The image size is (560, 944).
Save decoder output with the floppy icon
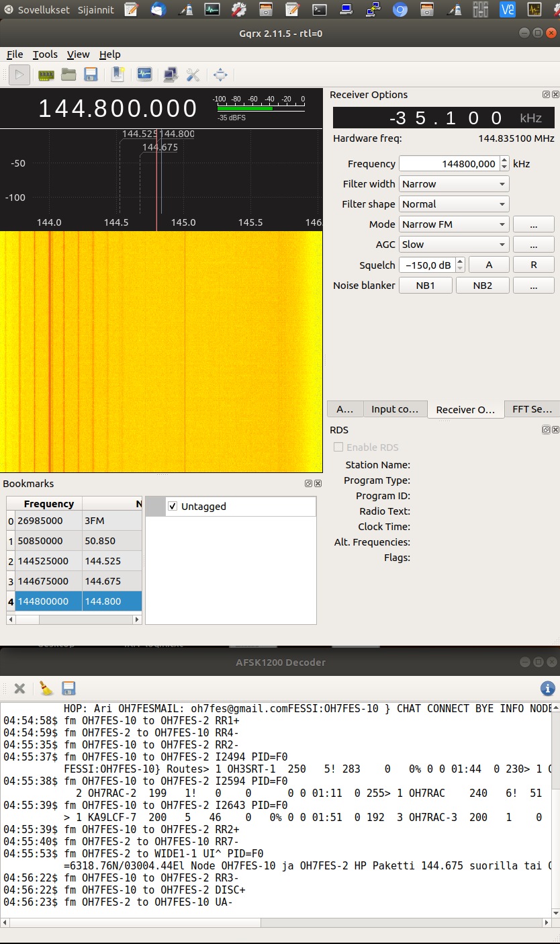[x=68, y=688]
